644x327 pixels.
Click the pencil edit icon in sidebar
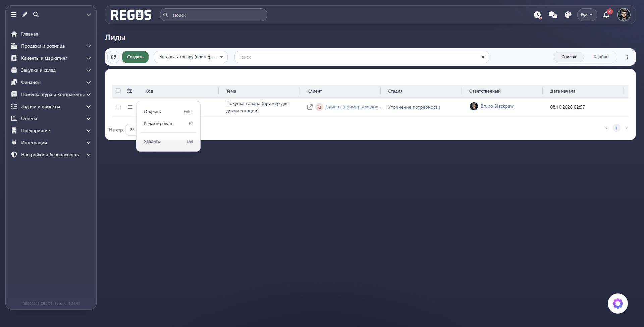pos(25,14)
